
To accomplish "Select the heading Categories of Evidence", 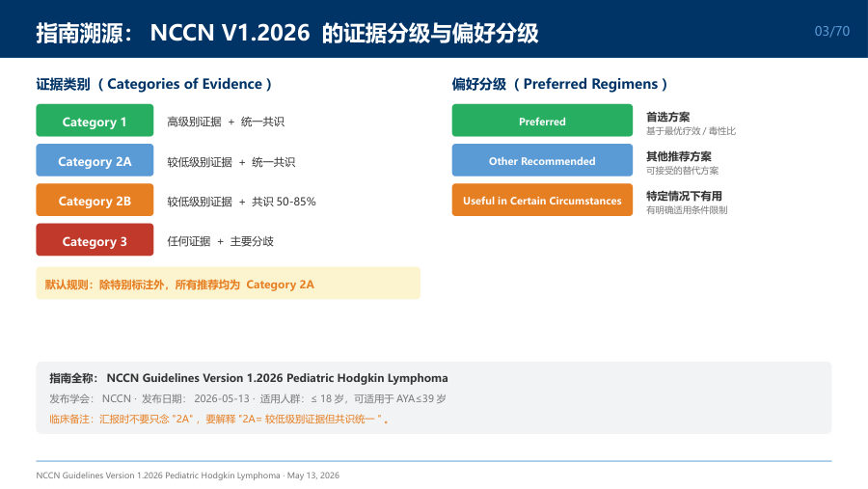I will pos(154,84).
